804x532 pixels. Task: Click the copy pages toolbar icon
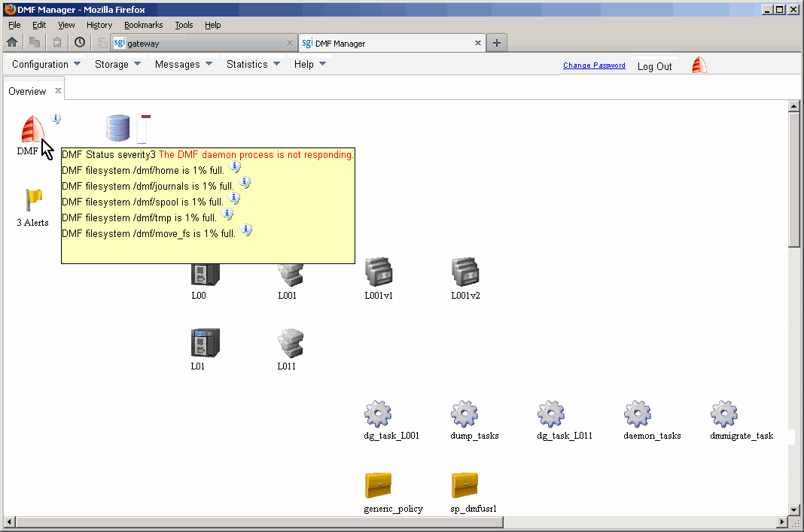35,43
